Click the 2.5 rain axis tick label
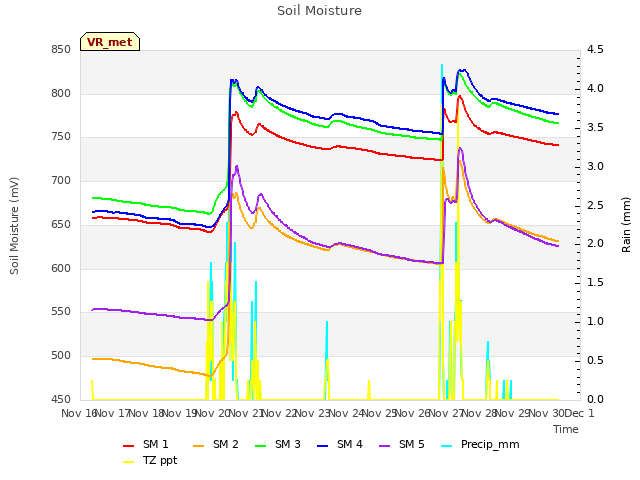Screen dimensions: 640x480 [x=595, y=205]
